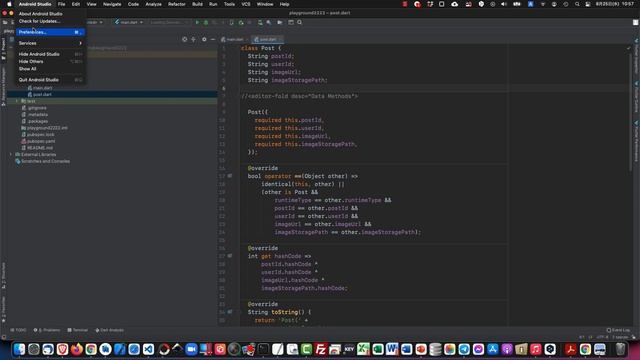Open the Dart Analysis tool window
Viewport: 640px width, 360px height.
point(109,330)
